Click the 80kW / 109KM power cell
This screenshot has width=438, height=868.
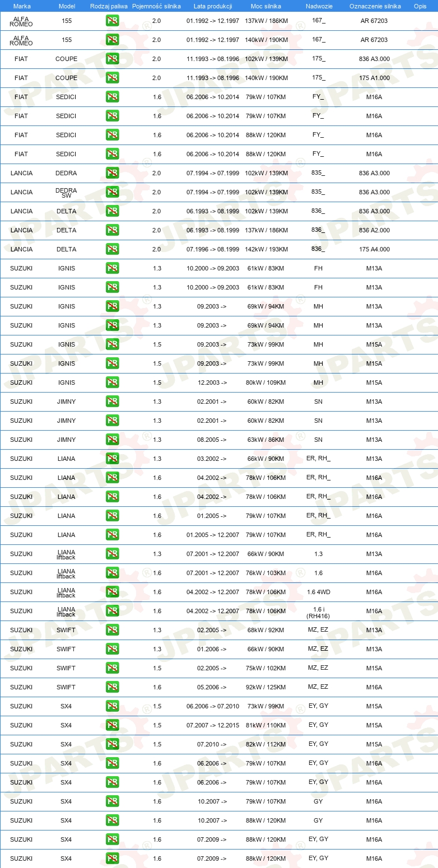tap(267, 382)
